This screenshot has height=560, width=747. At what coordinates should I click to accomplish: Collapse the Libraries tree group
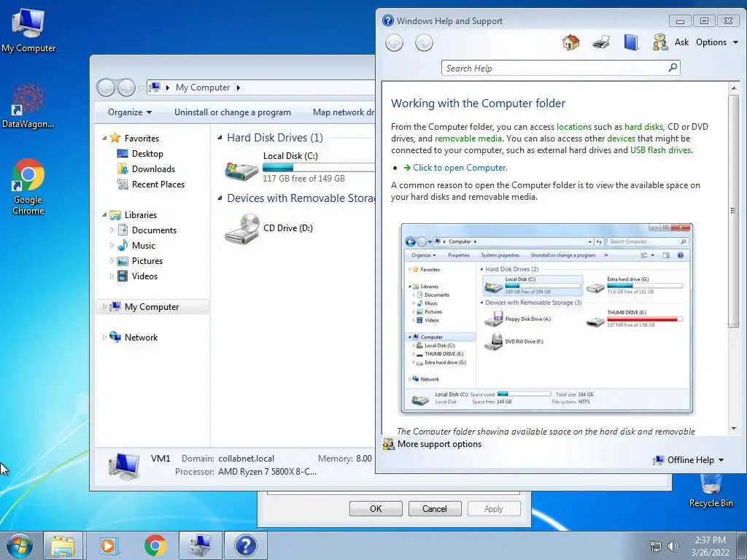[x=104, y=215]
